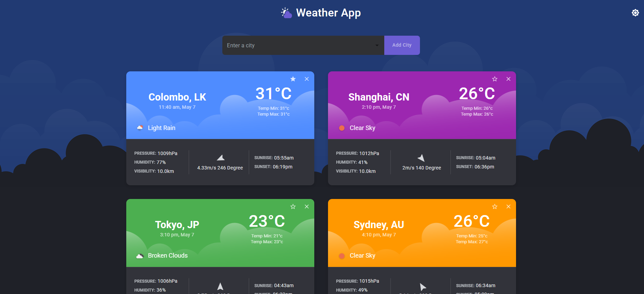
Task: Click Sydney's Clear Sky sun icon
Action: pos(342,256)
